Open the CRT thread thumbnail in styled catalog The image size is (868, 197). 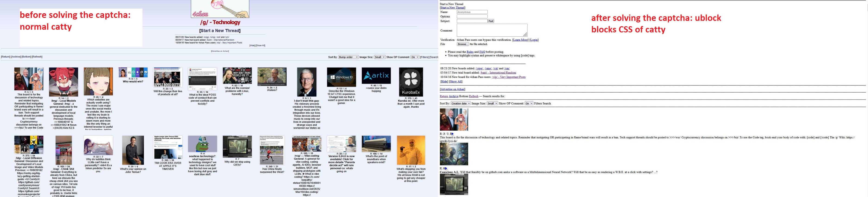click(237, 147)
